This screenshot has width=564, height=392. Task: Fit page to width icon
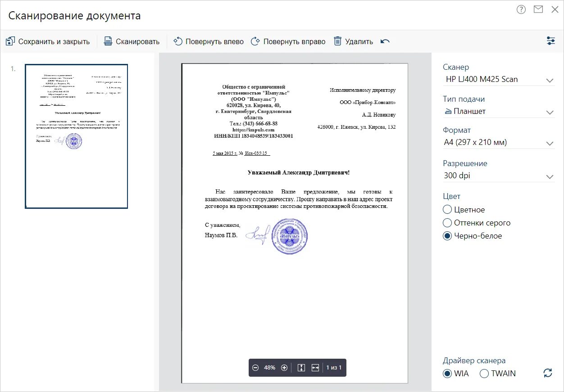(x=315, y=368)
